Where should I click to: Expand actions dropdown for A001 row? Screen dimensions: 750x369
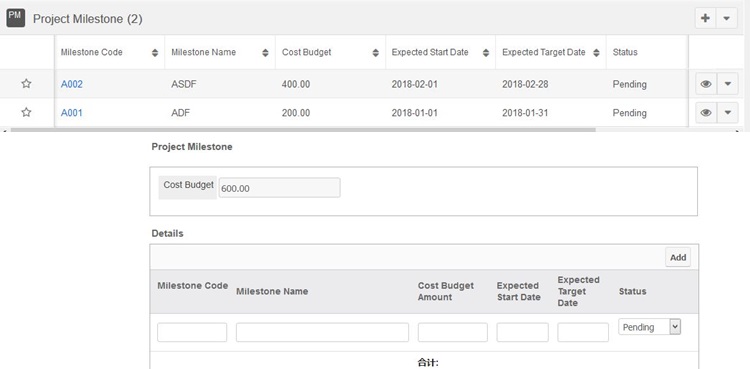(x=728, y=113)
